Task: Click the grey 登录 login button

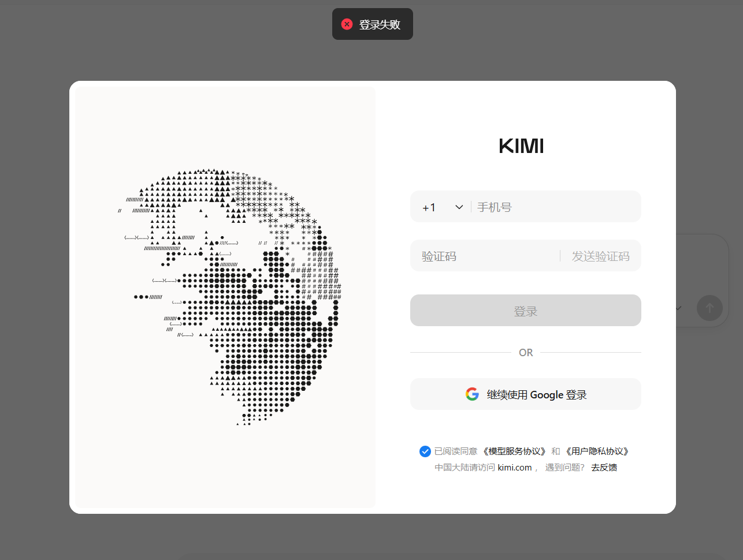Action: [x=526, y=311]
